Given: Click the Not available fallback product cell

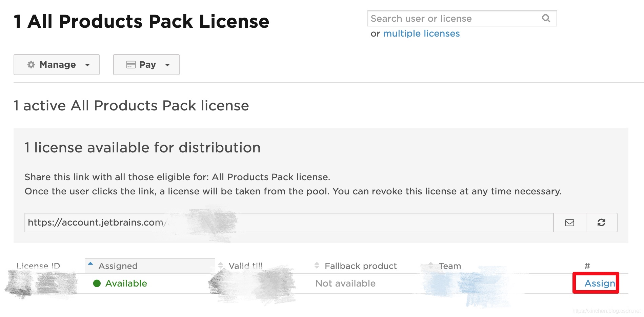Looking at the screenshot, I should [345, 283].
